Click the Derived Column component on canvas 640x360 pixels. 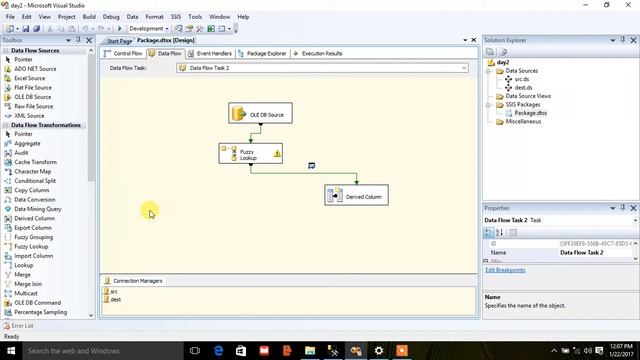tap(356, 195)
